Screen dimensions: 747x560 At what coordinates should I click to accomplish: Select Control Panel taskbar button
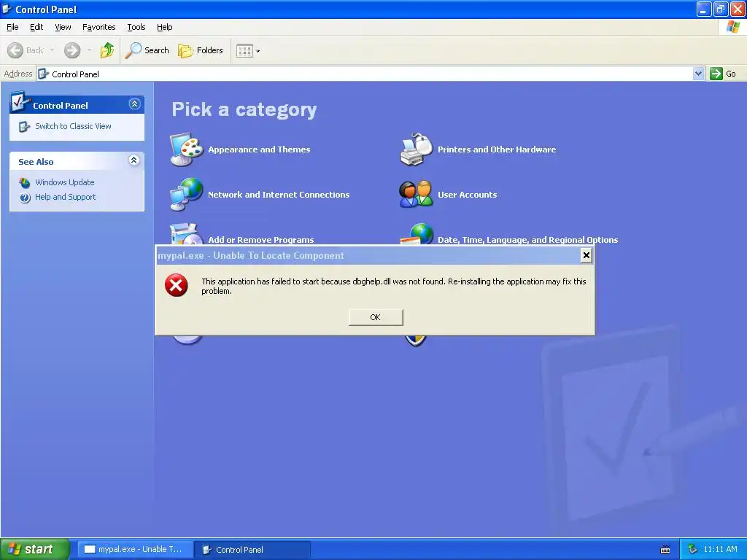[252, 550]
